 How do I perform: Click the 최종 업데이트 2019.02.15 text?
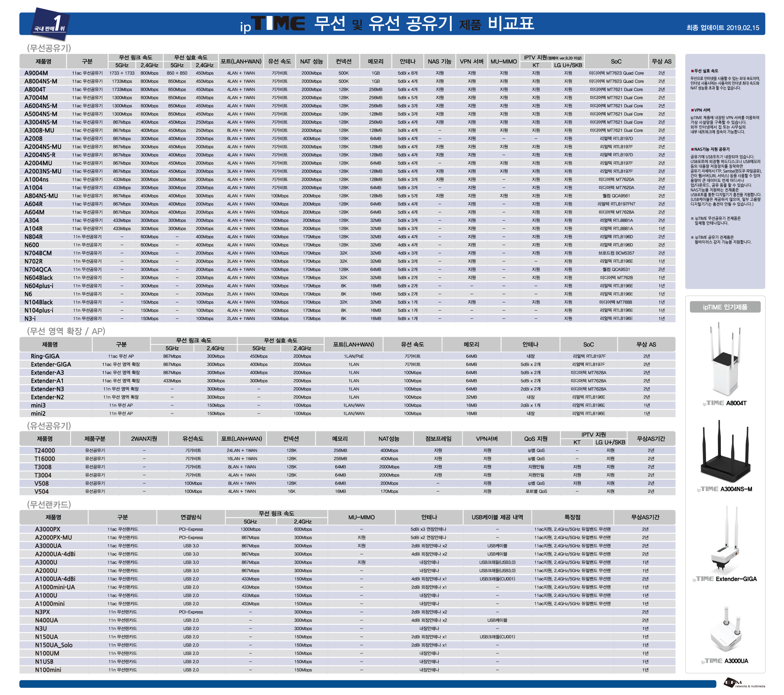tap(723, 28)
